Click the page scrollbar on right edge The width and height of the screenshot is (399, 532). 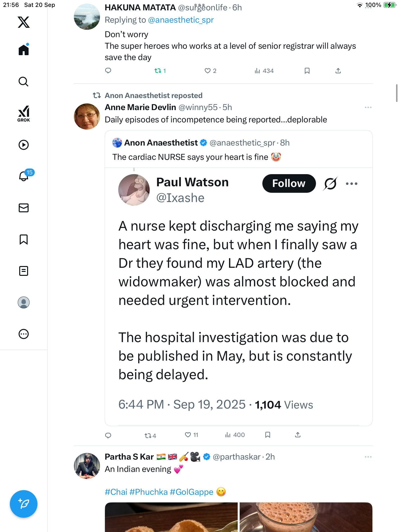(x=396, y=93)
